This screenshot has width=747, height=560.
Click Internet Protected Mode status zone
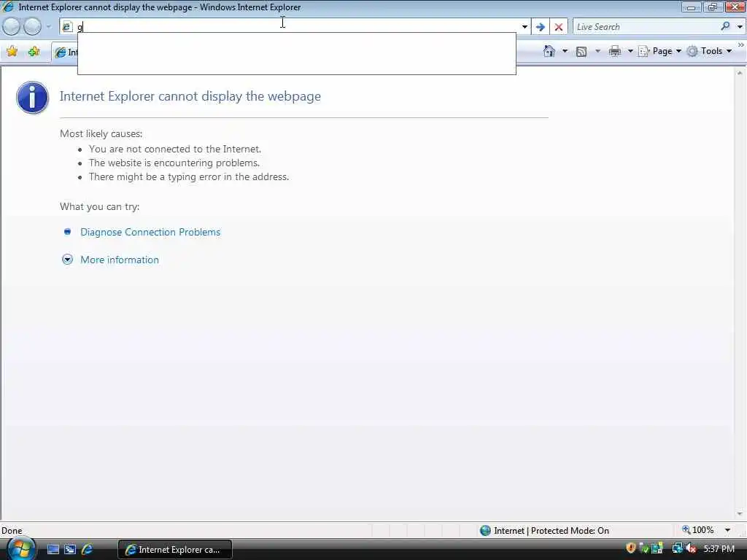[544, 531]
